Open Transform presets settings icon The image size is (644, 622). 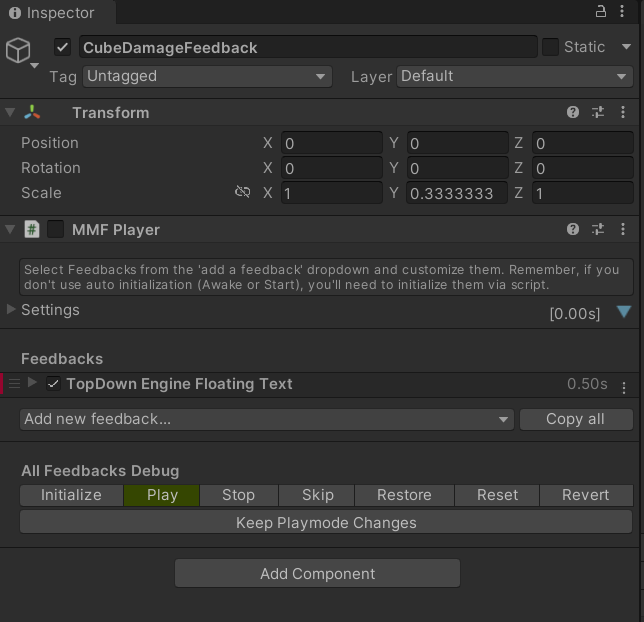[598, 112]
